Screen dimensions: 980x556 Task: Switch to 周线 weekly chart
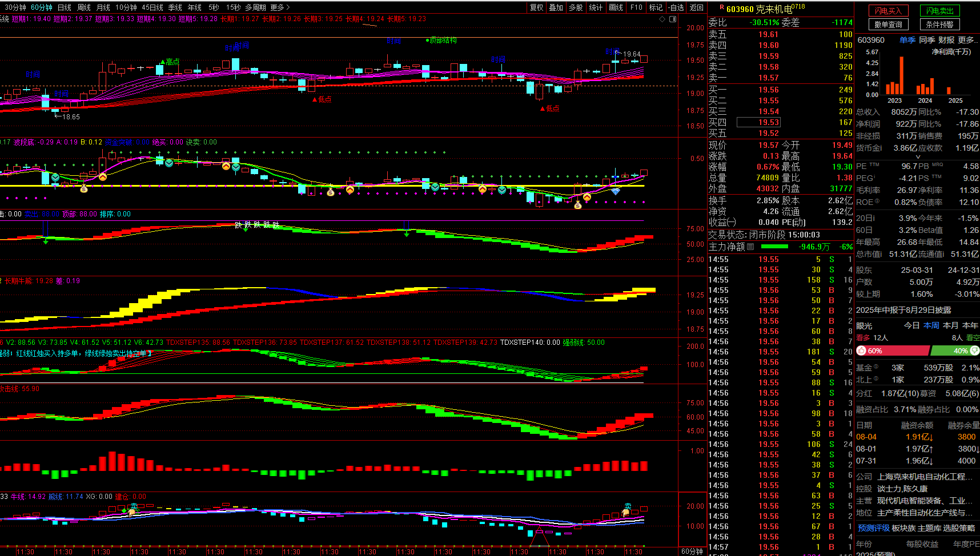tap(84, 7)
